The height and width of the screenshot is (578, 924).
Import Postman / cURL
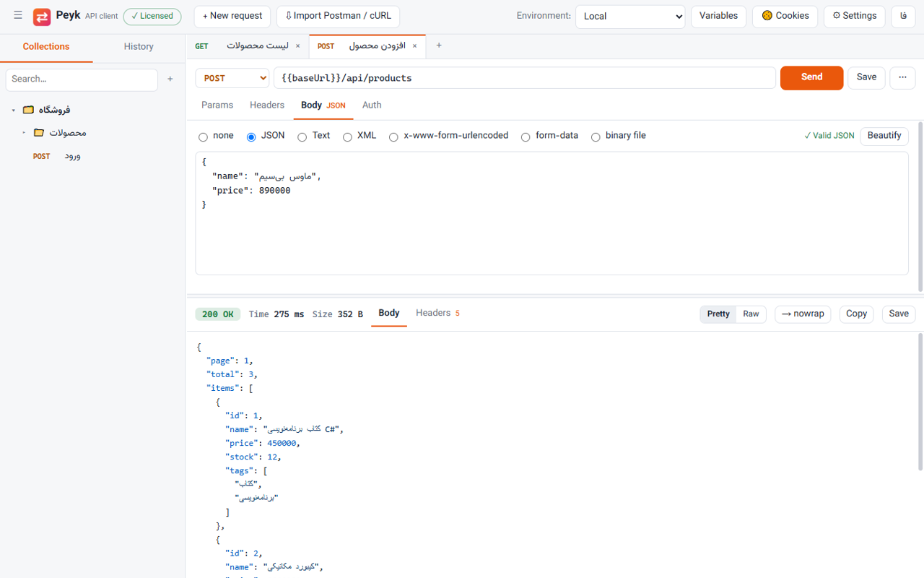pos(338,17)
